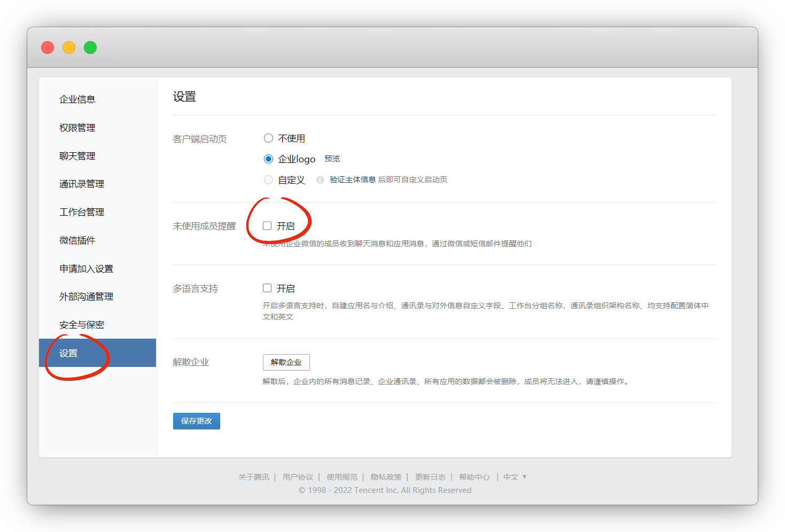Screen dimensions: 785x532
Task: Select the 不使用 radio option
Action: [268, 138]
